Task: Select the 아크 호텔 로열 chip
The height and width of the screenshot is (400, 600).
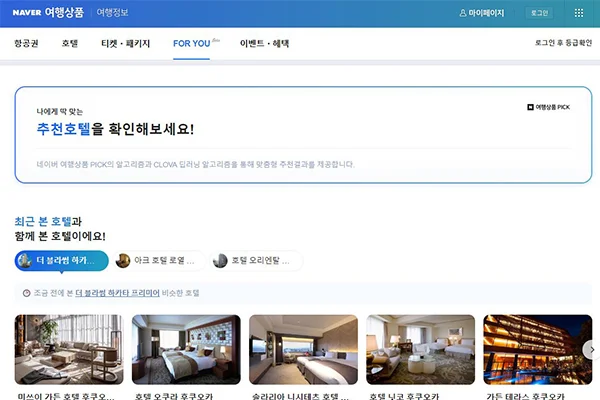Action: pos(159,261)
